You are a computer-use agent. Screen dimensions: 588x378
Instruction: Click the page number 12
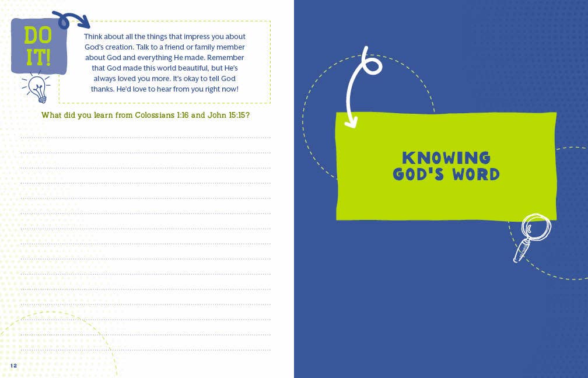(14, 365)
